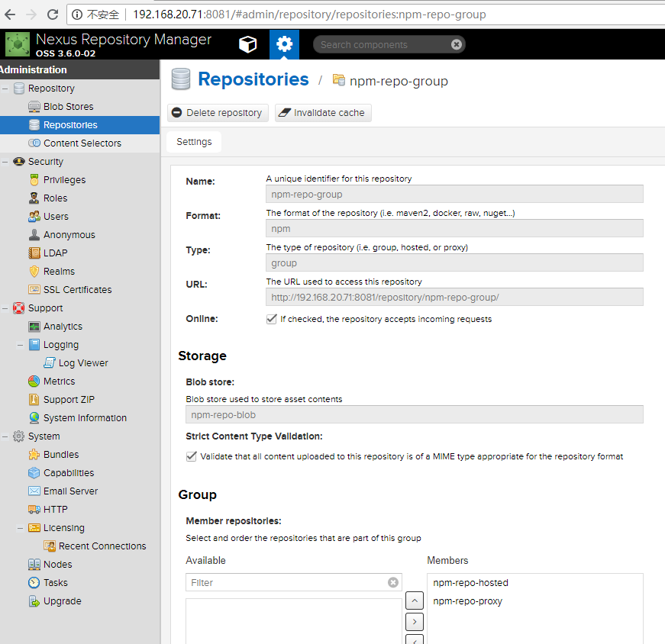The image size is (665, 644).
Task: Click the Licensing item in sidebar
Action: [x=63, y=528]
